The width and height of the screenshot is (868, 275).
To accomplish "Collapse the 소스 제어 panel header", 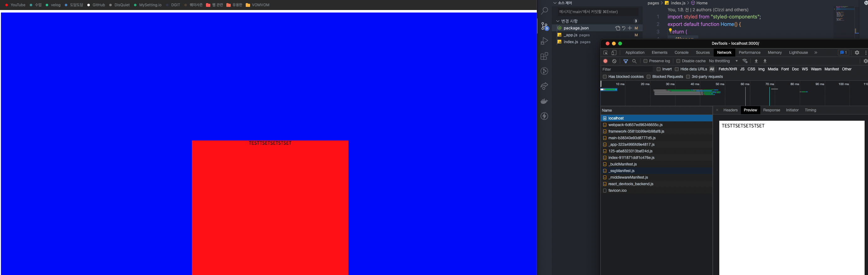I will point(555,3).
